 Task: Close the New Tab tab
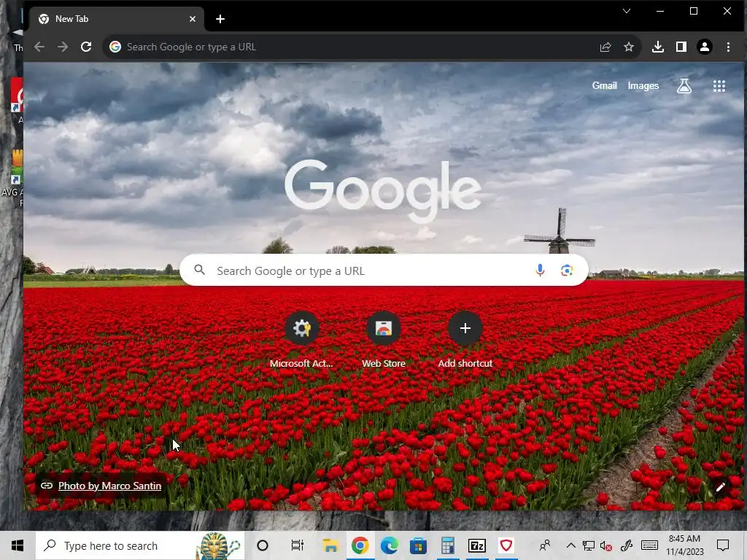pyautogui.click(x=193, y=19)
